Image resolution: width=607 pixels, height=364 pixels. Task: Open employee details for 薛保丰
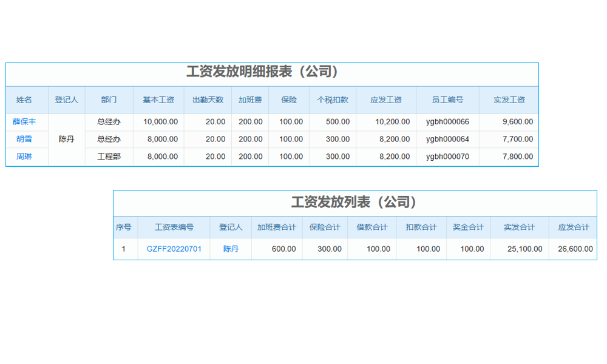(x=25, y=121)
